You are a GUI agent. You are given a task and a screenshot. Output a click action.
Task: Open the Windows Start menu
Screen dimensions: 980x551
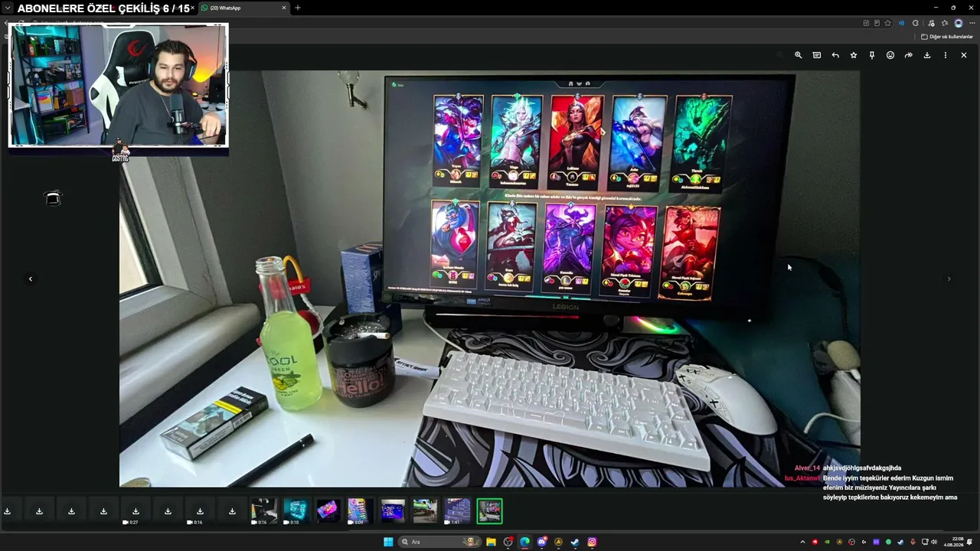pos(388,542)
